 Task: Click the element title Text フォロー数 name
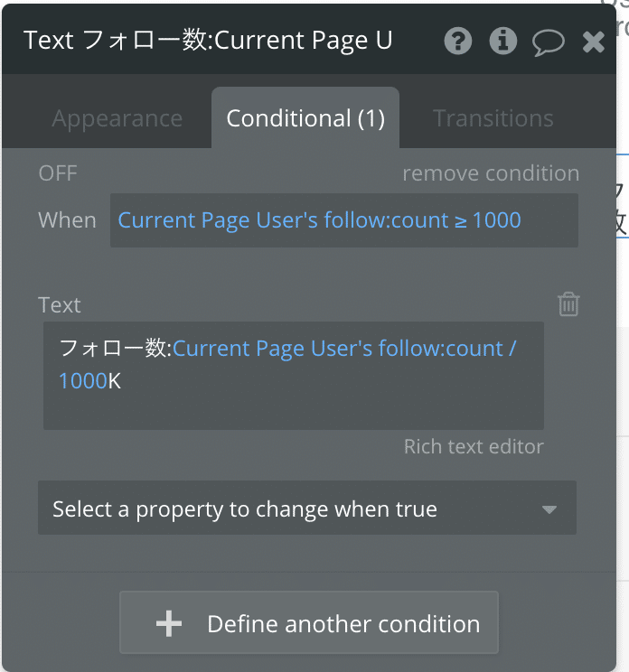pos(208,41)
